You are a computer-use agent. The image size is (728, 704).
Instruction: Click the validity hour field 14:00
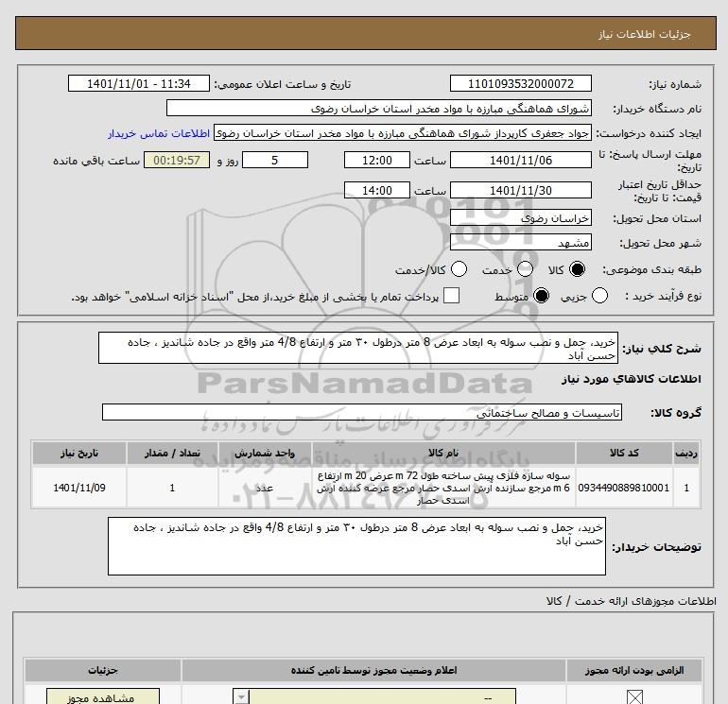point(377,190)
